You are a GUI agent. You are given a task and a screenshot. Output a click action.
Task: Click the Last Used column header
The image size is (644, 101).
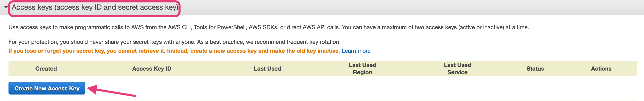point(267,69)
